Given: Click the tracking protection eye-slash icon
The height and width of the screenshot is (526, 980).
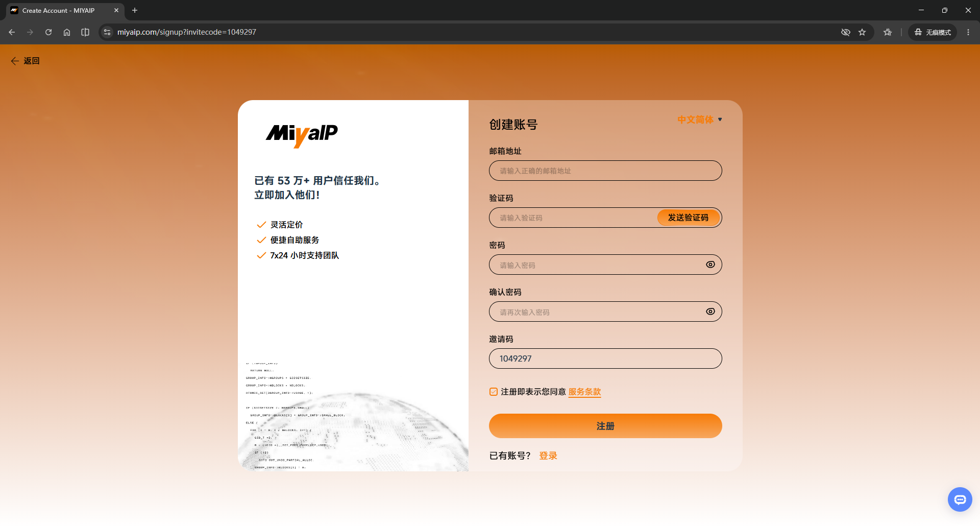Looking at the screenshot, I should [x=846, y=32].
